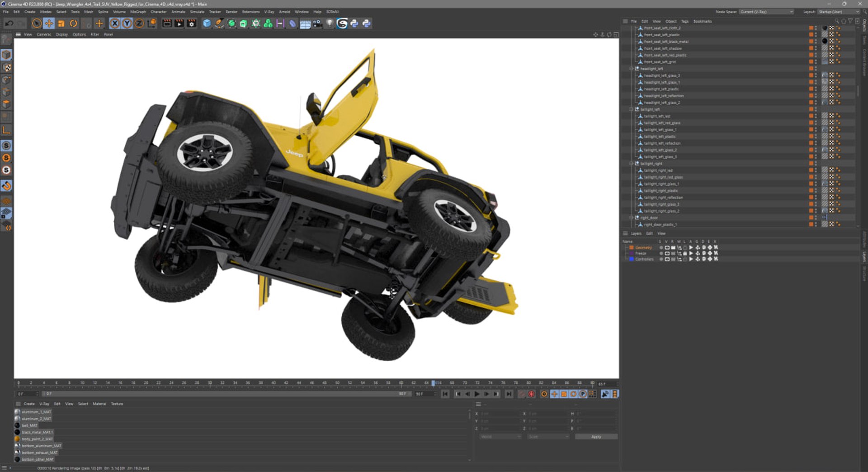Toggle lock on Freeze layer
The height and width of the screenshot is (472, 868).
[685, 254]
